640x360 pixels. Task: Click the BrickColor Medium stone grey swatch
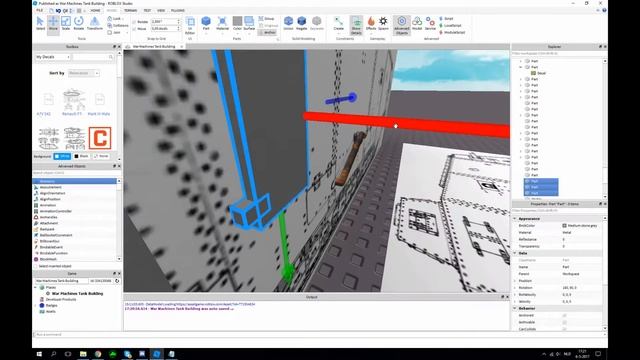(564, 226)
